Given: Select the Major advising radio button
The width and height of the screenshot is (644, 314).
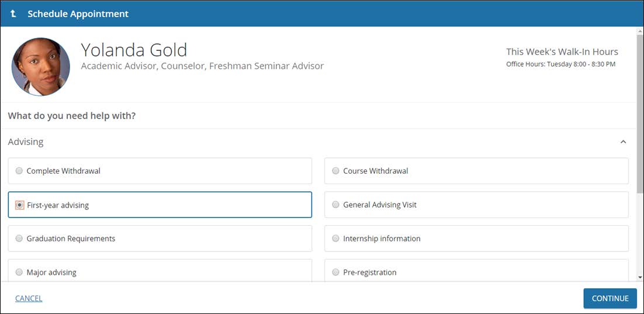Looking at the screenshot, I should [19, 272].
